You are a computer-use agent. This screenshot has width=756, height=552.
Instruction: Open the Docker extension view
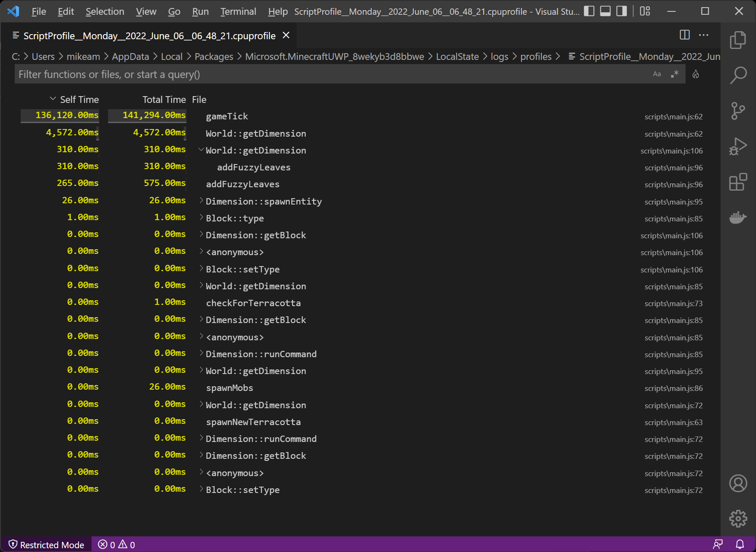point(738,218)
